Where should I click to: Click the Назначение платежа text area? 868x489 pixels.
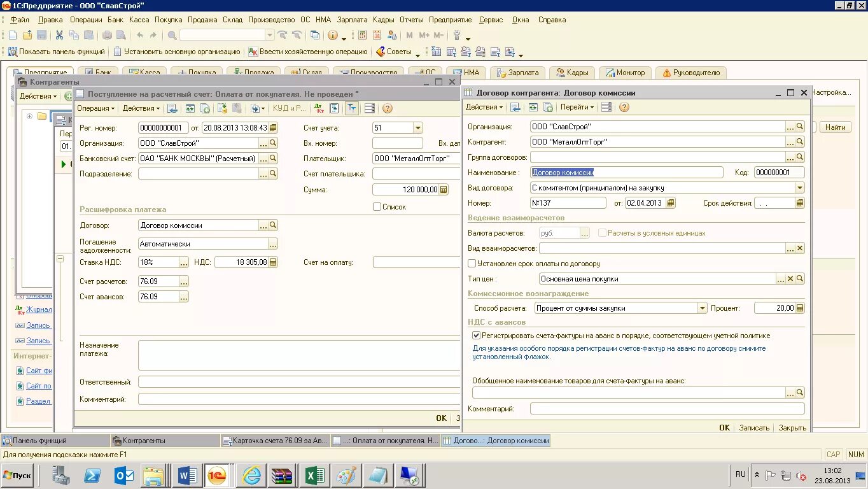(x=298, y=355)
